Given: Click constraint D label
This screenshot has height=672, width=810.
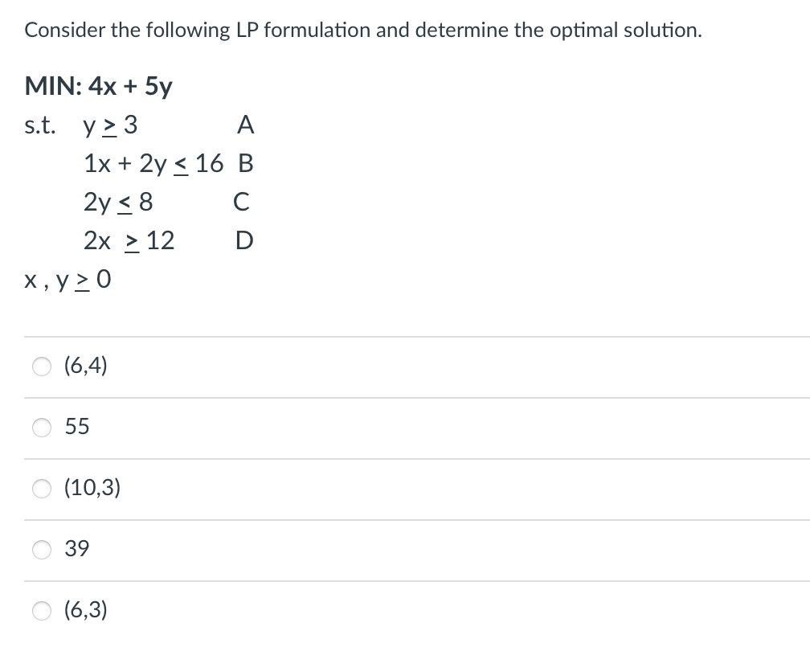Looking at the screenshot, I should click(244, 240).
